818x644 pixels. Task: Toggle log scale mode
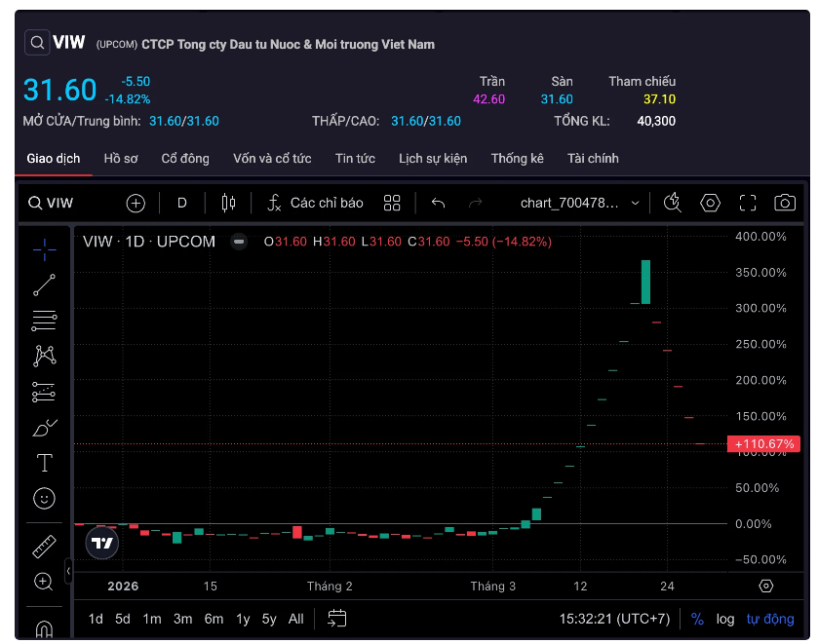point(725,619)
